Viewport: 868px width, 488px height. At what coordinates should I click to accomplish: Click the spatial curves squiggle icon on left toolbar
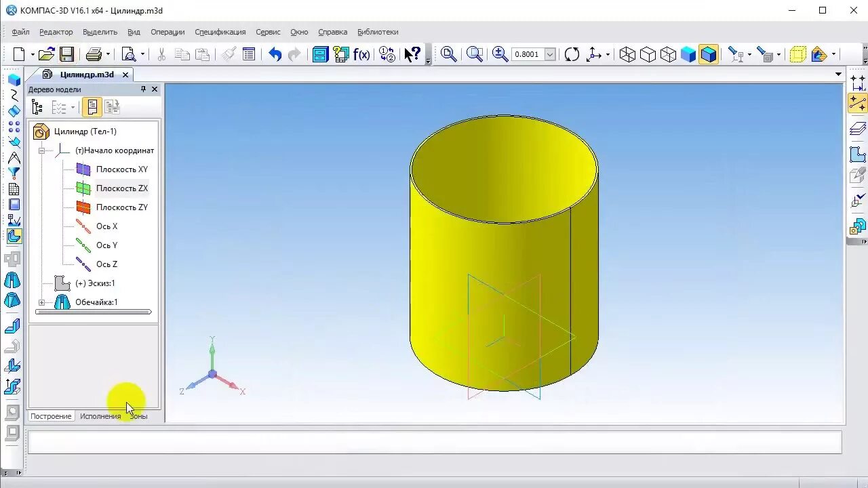tap(14, 96)
